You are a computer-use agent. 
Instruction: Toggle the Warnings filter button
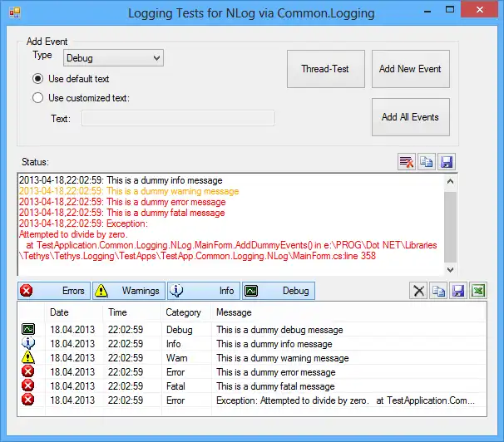129,291
